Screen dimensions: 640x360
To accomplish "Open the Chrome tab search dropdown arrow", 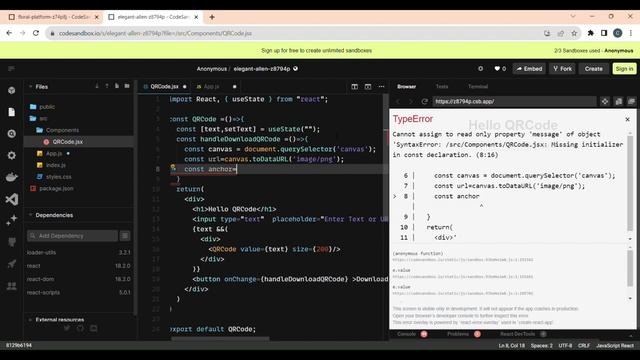I will 573,16.
